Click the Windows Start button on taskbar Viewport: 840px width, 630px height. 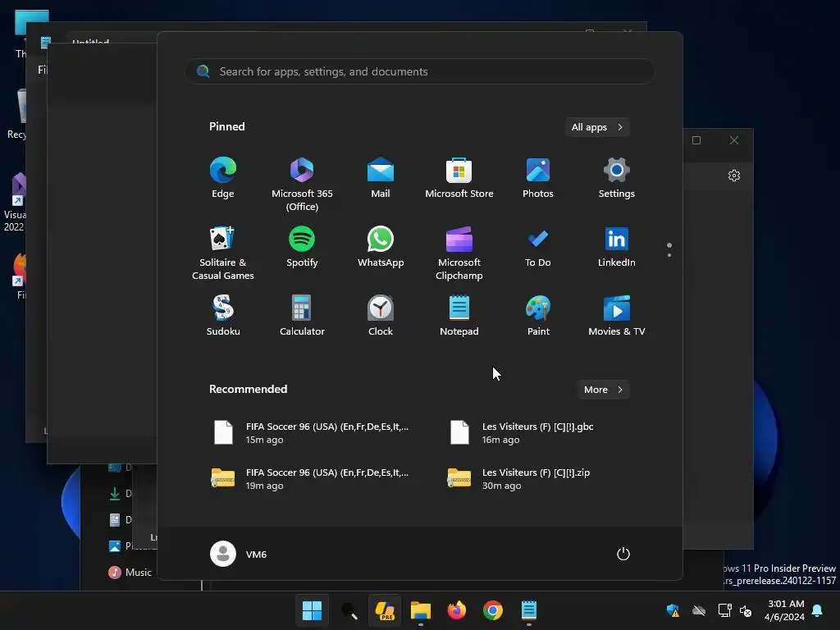click(x=312, y=610)
